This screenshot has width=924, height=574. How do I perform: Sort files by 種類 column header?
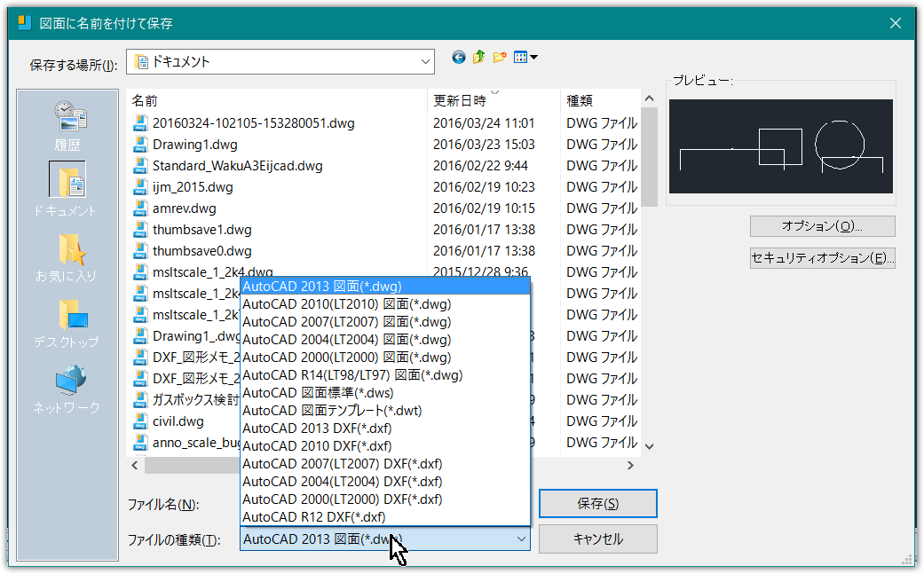(x=600, y=100)
